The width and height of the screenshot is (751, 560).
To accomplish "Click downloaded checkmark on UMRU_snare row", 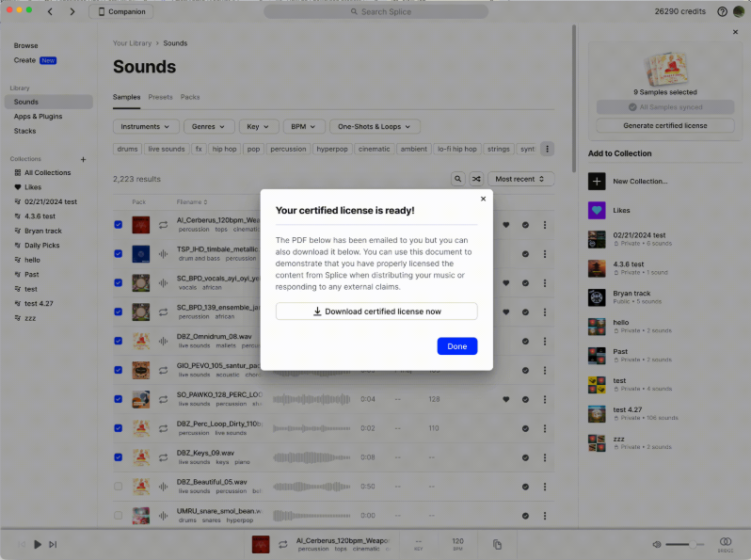I will 525,516.
